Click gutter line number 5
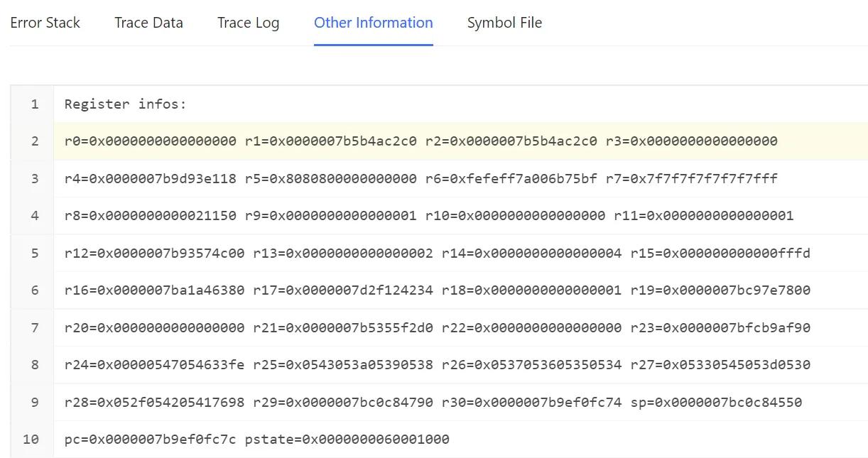The image size is (868, 458). click(34, 253)
